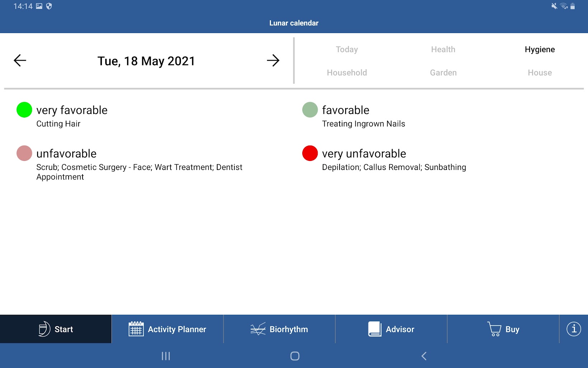Open Advisor book icon
This screenshot has width=588, height=368.
click(x=374, y=329)
